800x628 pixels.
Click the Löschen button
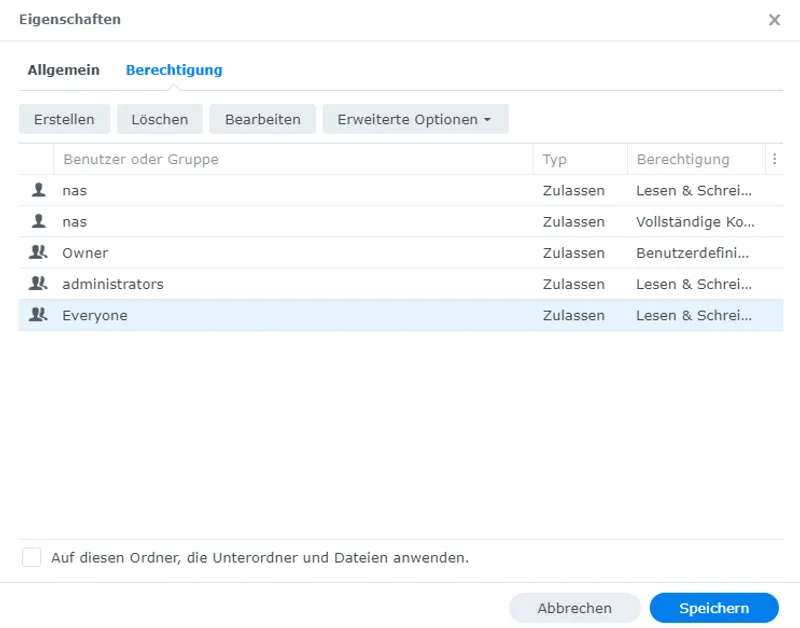[159, 118]
